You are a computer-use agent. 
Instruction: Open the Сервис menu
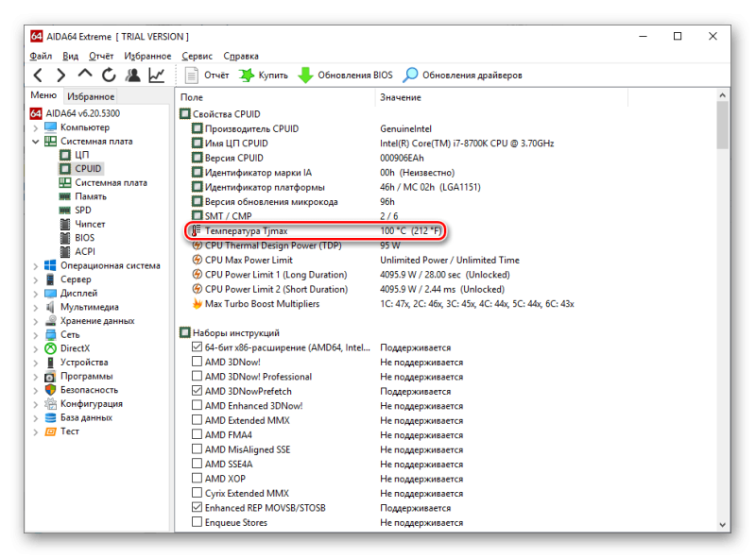point(198,56)
